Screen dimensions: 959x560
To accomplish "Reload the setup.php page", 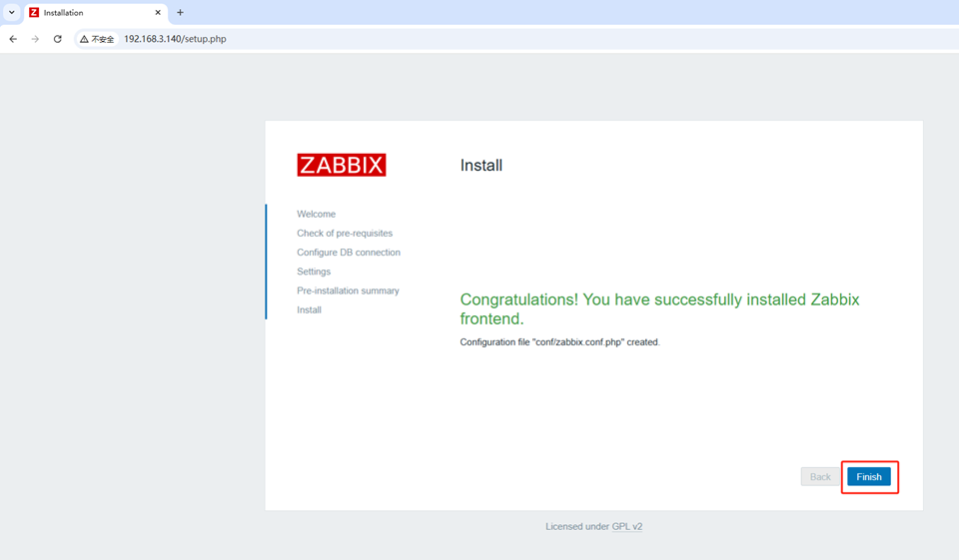I will point(58,39).
